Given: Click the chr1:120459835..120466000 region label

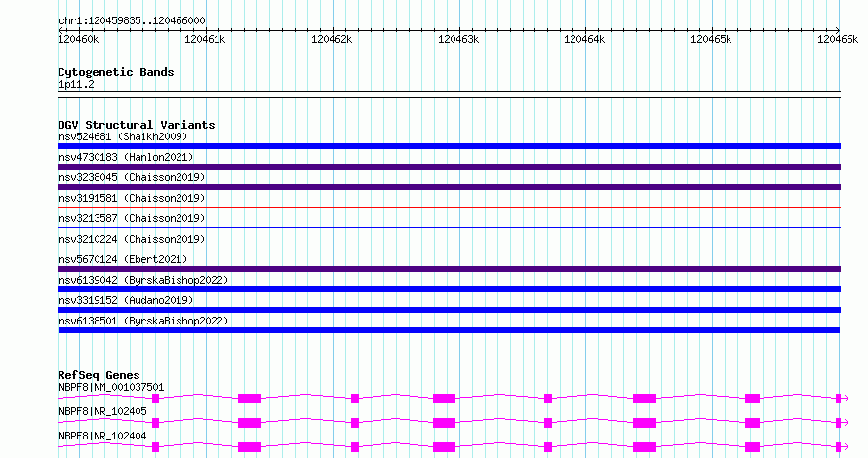Looking at the screenshot, I should click(x=132, y=20).
